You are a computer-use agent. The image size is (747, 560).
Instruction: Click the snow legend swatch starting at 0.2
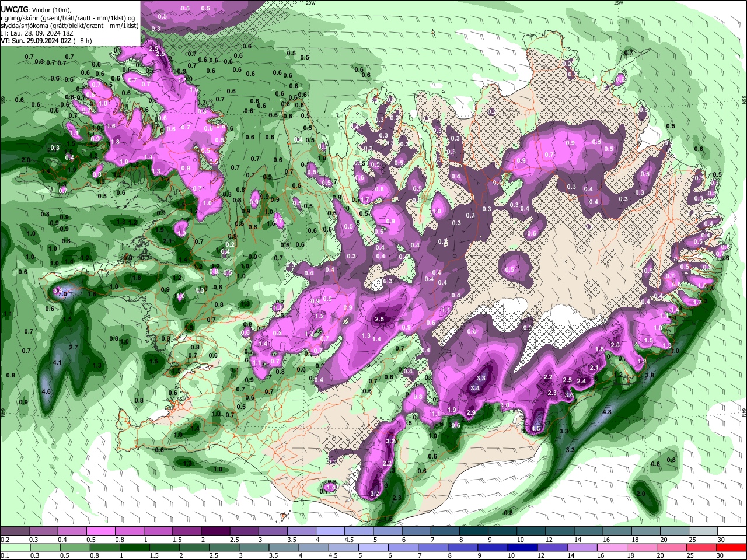point(15,531)
